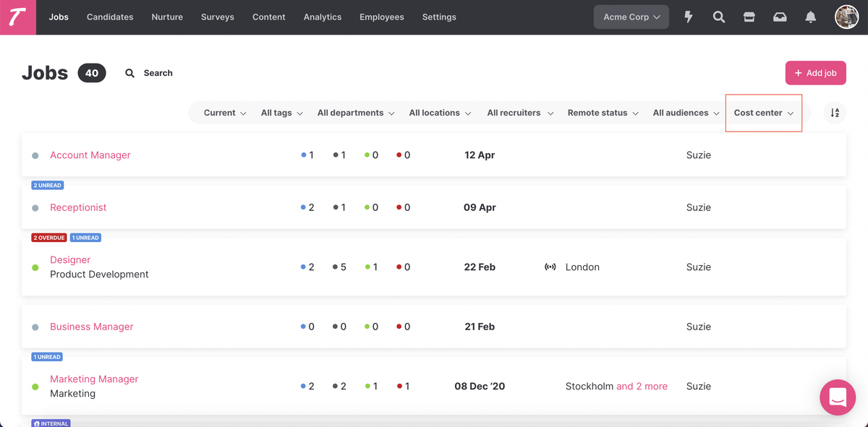Open the chat support bubble

pos(838,397)
